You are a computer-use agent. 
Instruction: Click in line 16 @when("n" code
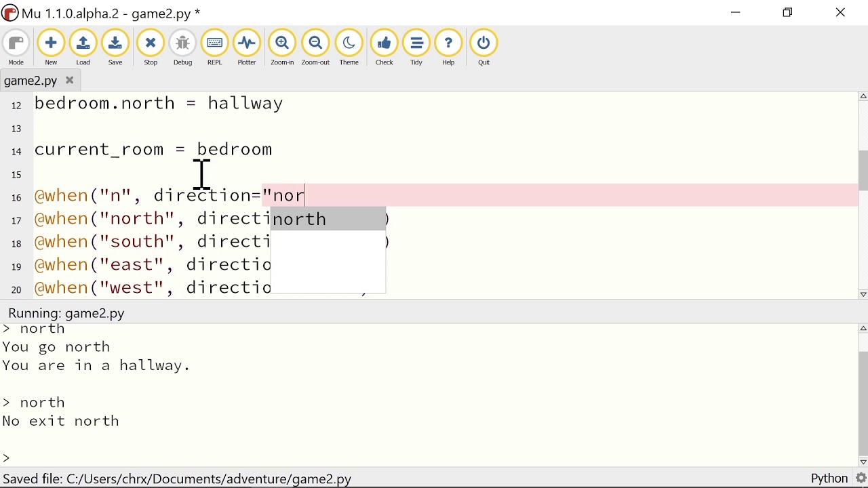pos(170,196)
